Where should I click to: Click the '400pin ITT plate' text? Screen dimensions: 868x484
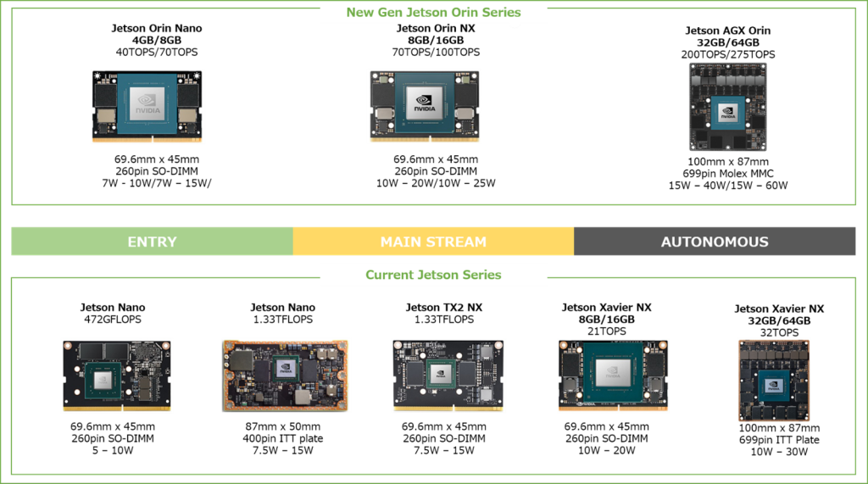click(x=283, y=438)
